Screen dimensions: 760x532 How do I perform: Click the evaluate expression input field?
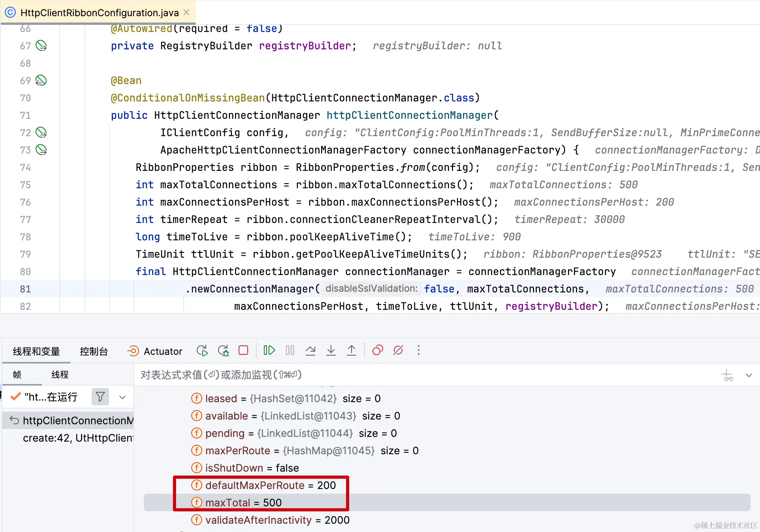395,375
